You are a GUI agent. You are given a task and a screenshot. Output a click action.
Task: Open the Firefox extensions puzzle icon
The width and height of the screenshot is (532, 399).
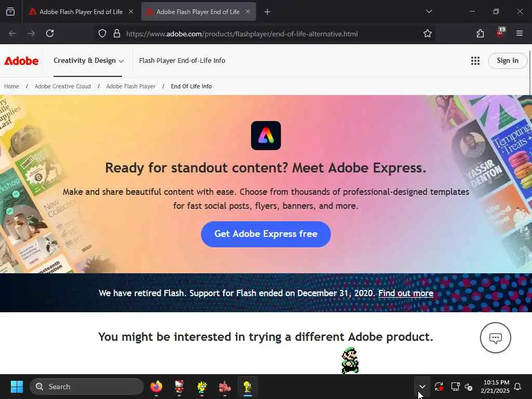480,33
